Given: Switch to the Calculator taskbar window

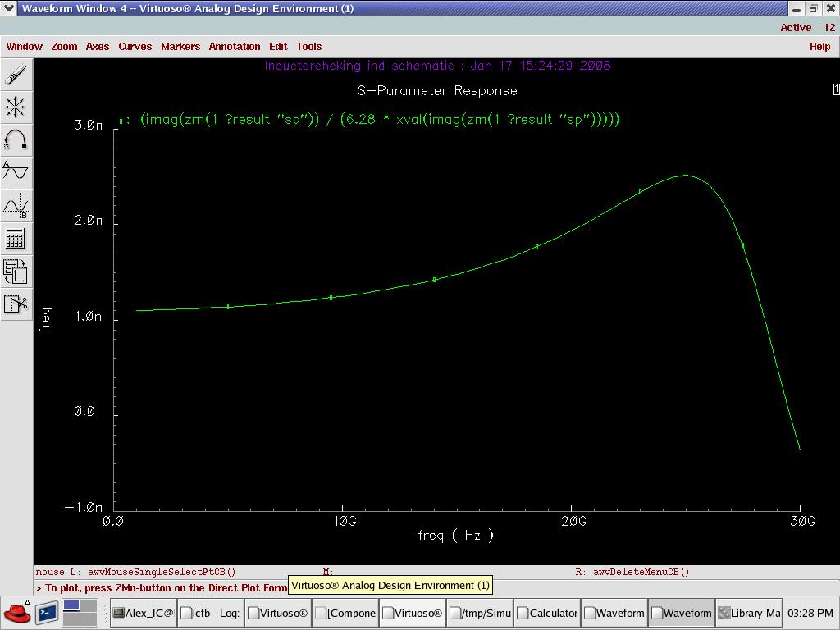Looking at the screenshot, I should [x=547, y=613].
